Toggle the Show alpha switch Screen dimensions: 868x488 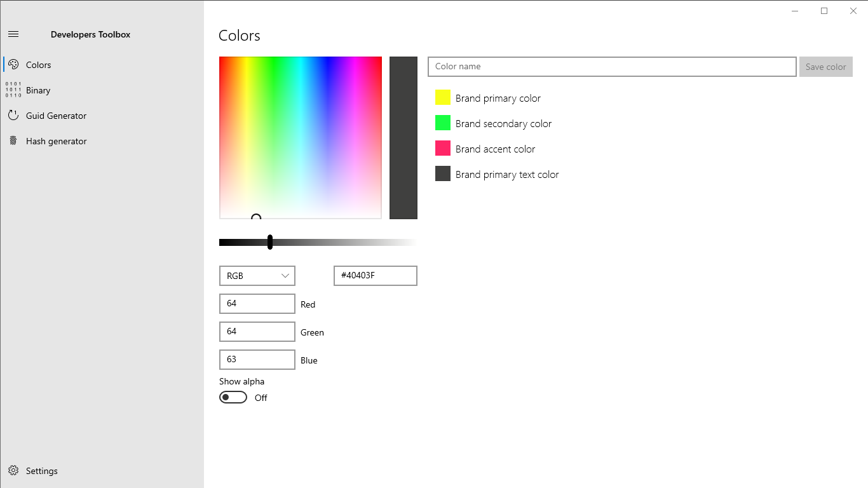pyautogui.click(x=233, y=397)
